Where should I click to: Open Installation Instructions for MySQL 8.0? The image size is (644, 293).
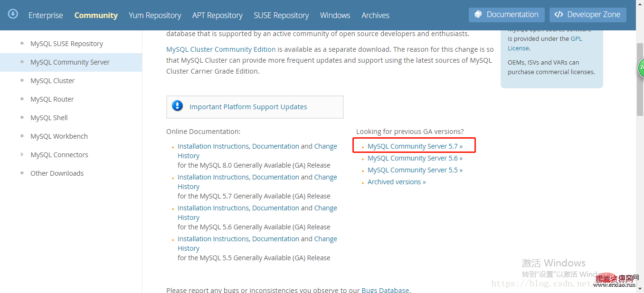pos(213,146)
